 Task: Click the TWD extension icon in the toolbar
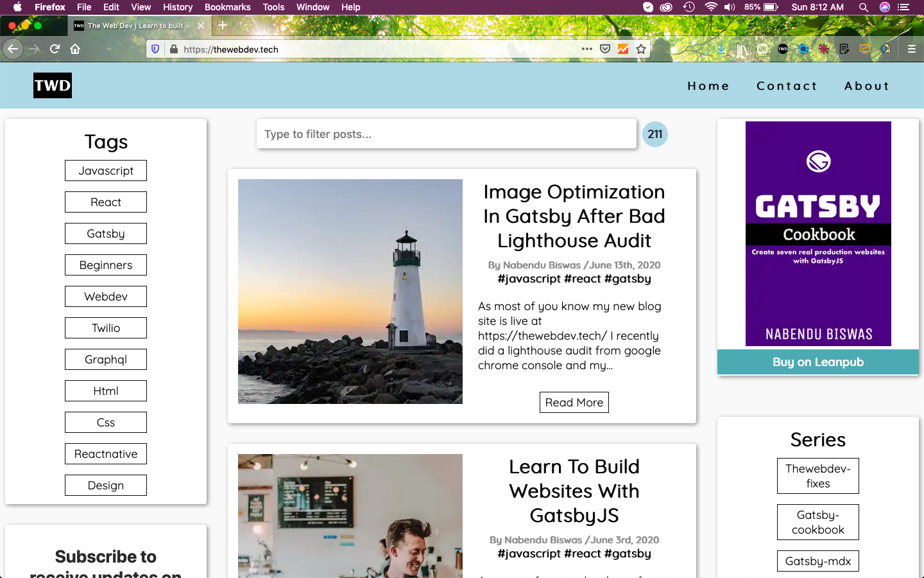(x=783, y=49)
